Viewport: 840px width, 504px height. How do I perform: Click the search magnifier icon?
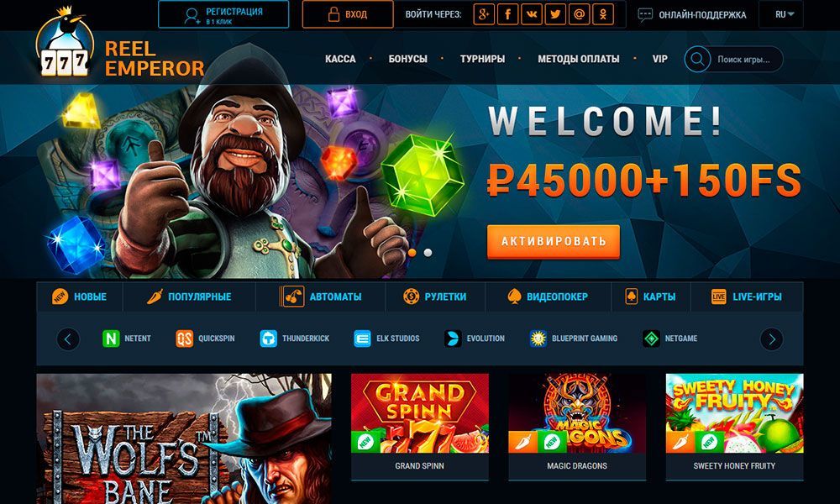click(697, 59)
